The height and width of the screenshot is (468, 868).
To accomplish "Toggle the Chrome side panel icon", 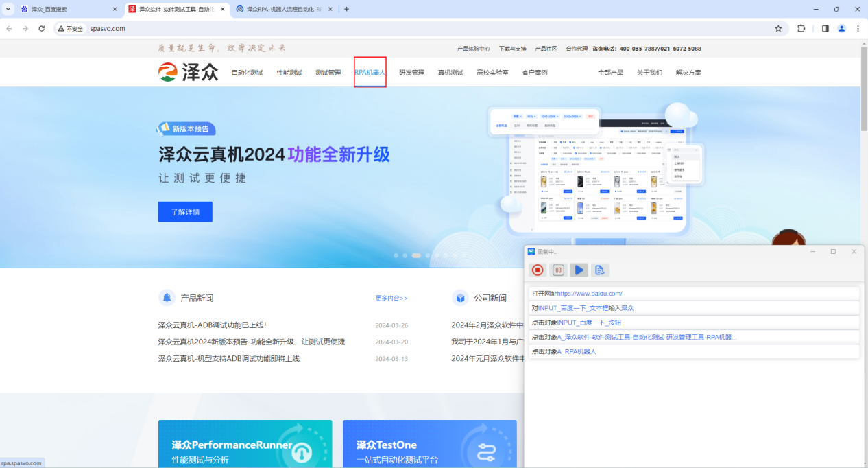I will click(x=825, y=28).
